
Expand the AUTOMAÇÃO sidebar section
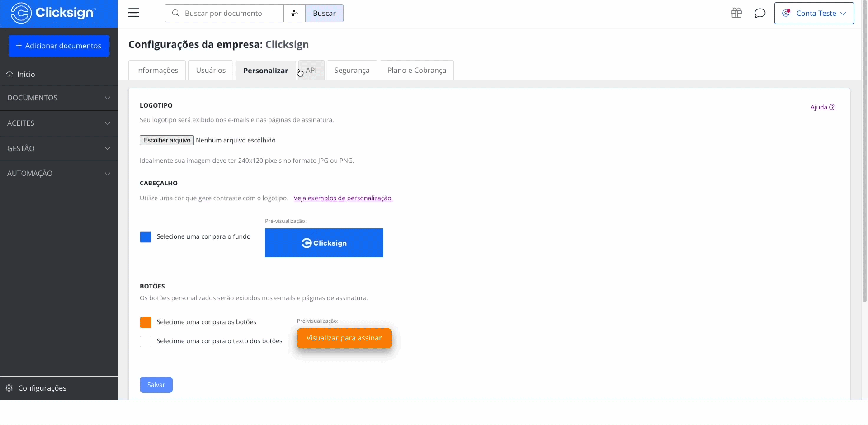point(59,173)
